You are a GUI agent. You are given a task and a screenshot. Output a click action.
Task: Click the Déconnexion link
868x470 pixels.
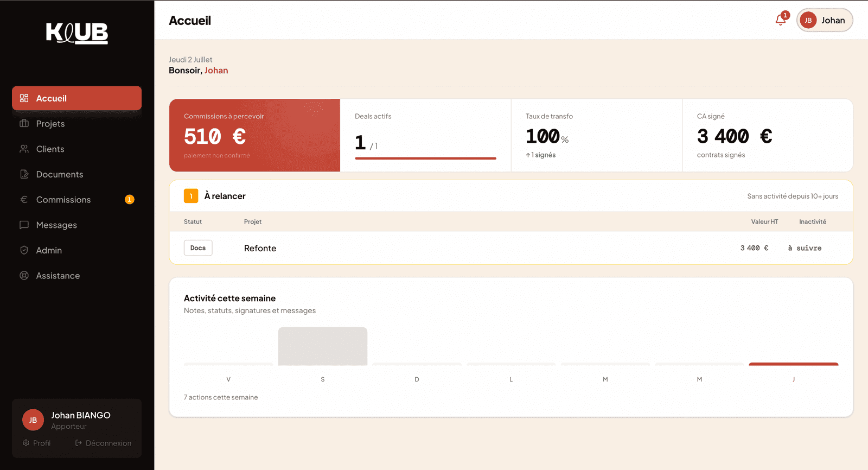(x=103, y=443)
